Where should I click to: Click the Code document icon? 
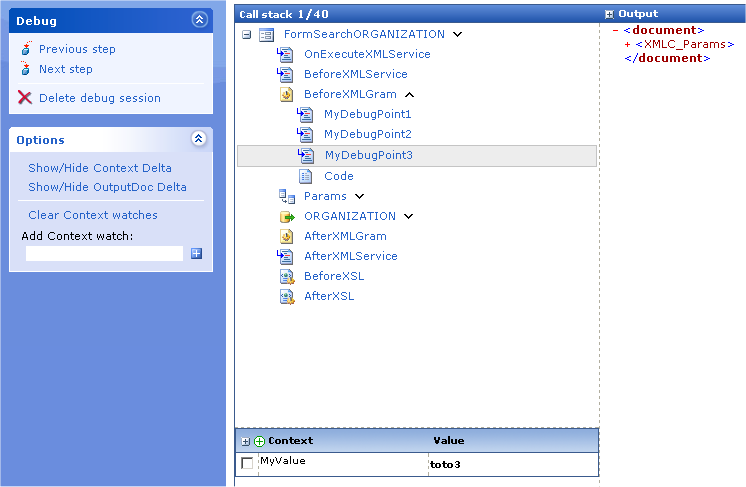[306, 176]
